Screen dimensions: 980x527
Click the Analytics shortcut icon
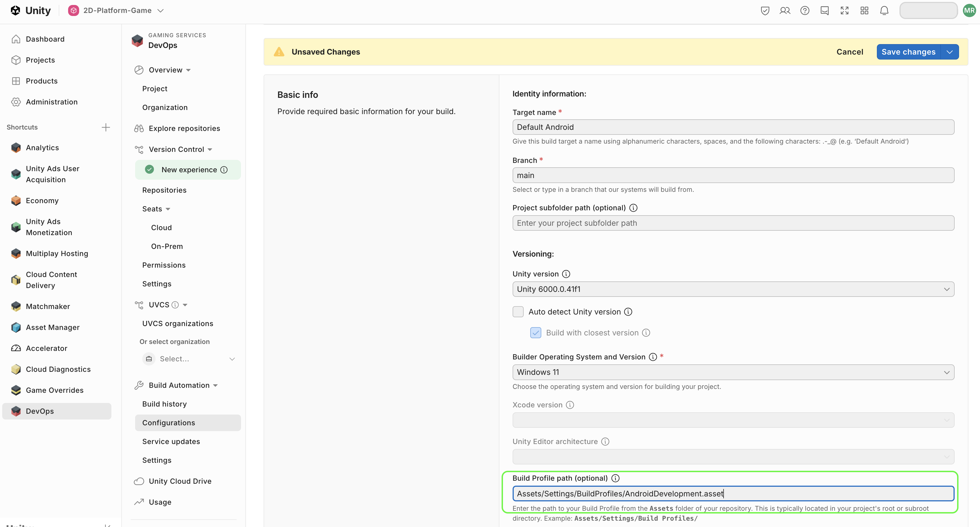(16, 148)
